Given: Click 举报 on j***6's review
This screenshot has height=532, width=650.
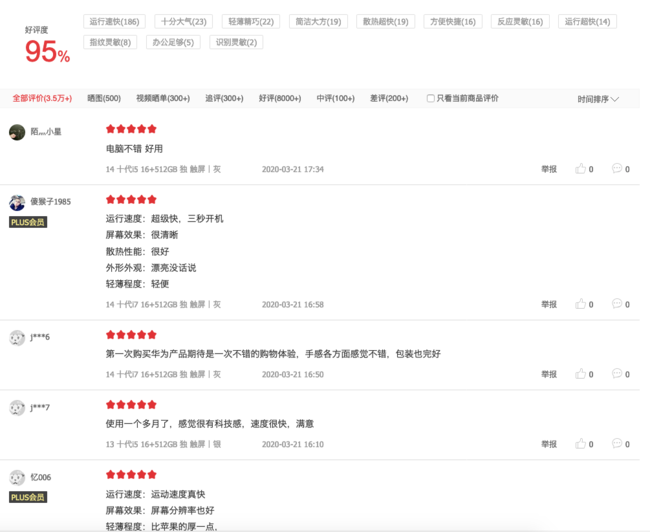Looking at the screenshot, I should coord(549,374).
